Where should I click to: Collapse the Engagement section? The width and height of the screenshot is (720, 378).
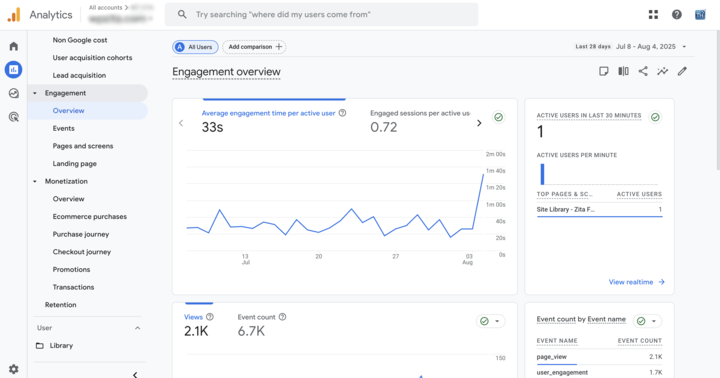[x=35, y=93]
